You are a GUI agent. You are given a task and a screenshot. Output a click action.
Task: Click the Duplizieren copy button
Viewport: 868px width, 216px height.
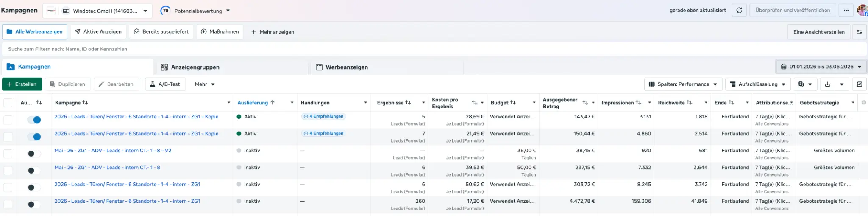pyautogui.click(x=68, y=84)
